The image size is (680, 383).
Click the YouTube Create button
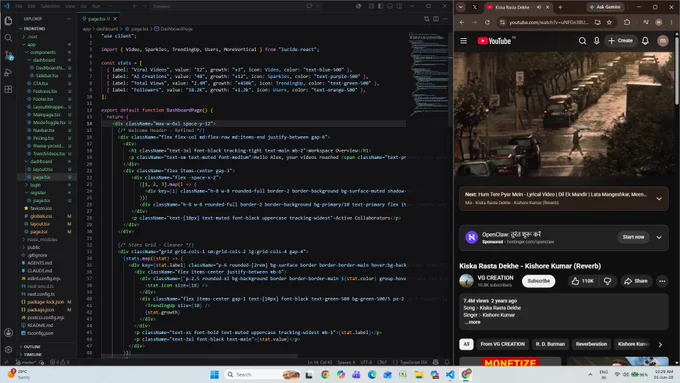tap(621, 41)
